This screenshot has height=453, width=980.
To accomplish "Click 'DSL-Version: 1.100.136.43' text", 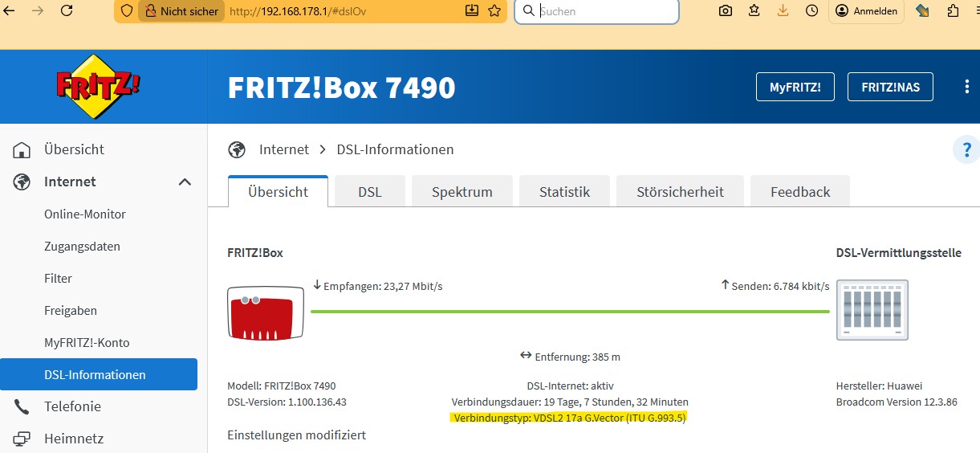I will click(x=287, y=402).
